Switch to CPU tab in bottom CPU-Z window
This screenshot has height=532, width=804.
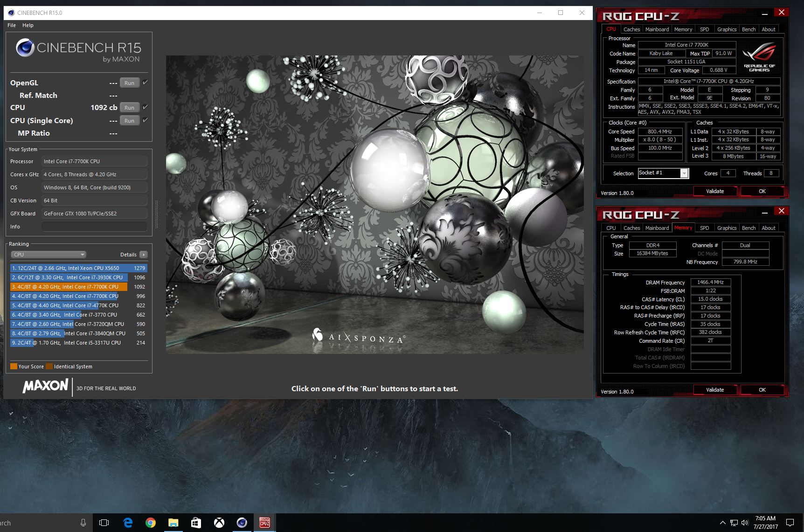pyautogui.click(x=611, y=228)
